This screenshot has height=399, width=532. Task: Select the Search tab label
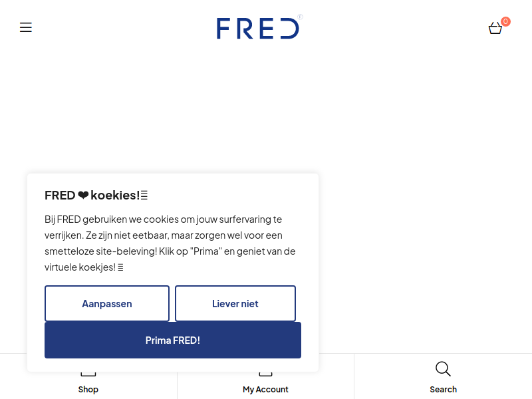coord(443,389)
